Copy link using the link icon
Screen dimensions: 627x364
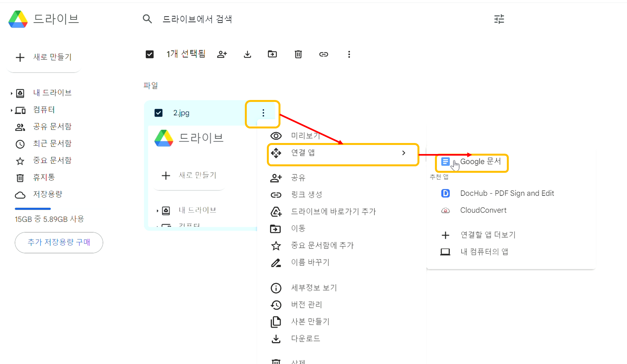pos(324,54)
